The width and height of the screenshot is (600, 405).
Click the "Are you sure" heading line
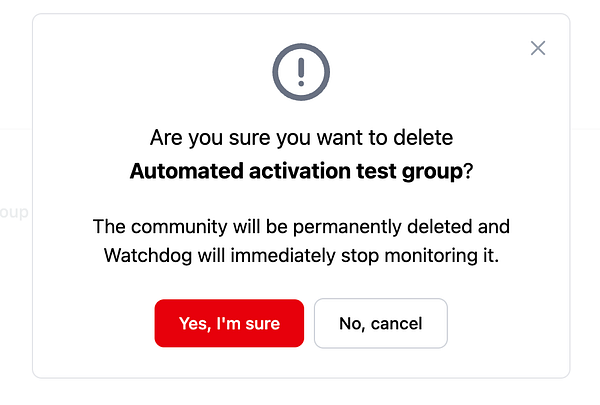click(x=301, y=138)
